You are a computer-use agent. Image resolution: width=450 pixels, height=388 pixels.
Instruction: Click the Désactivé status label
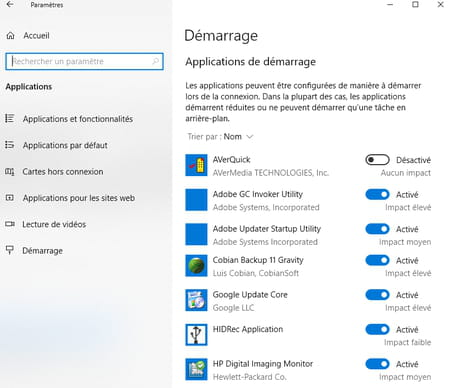point(413,160)
